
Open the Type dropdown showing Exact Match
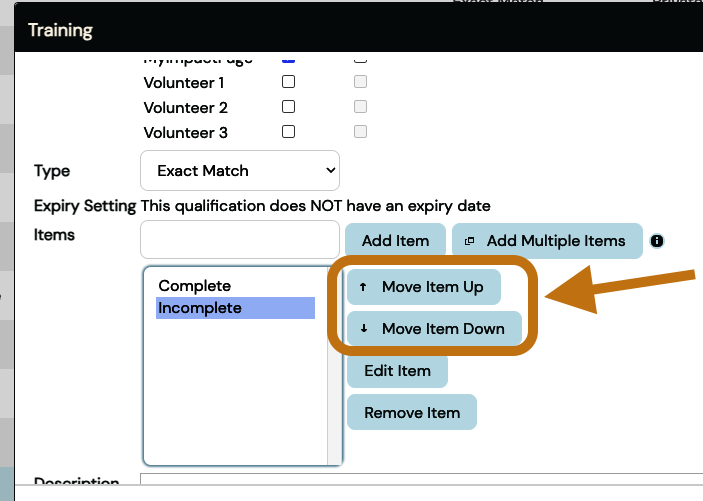pyautogui.click(x=240, y=171)
